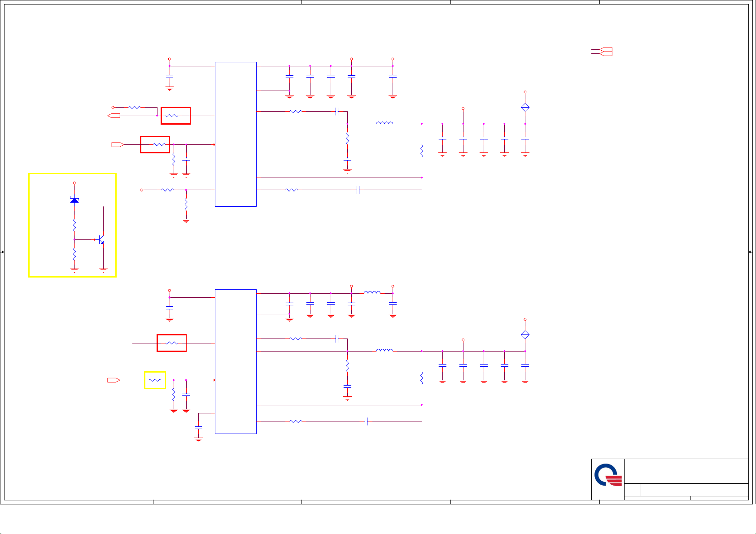Select the left-pointing output port of the upper circuit

[114, 116]
